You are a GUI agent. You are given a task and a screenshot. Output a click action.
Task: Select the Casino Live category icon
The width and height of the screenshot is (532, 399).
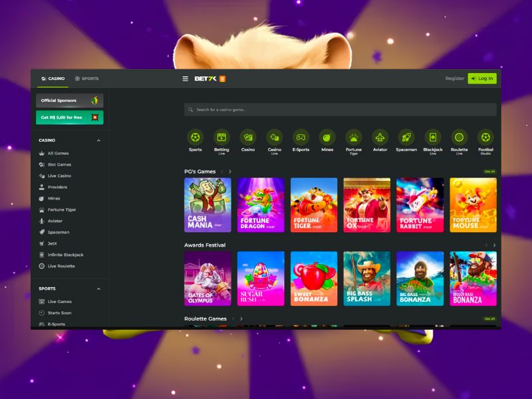tap(275, 138)
